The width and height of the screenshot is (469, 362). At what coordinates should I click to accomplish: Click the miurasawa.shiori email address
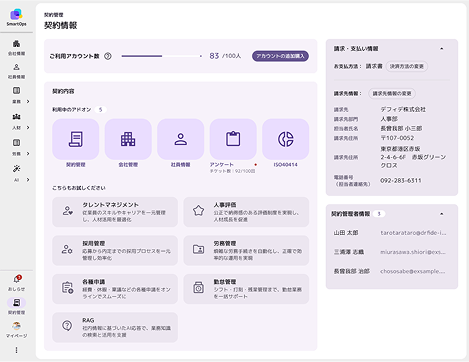tap(413, 252)
